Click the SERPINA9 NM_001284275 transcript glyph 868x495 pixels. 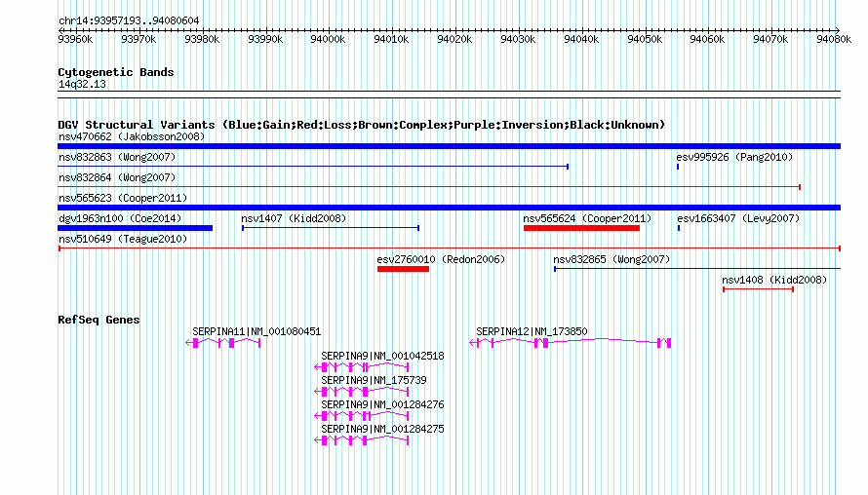[x=362, y=440]
